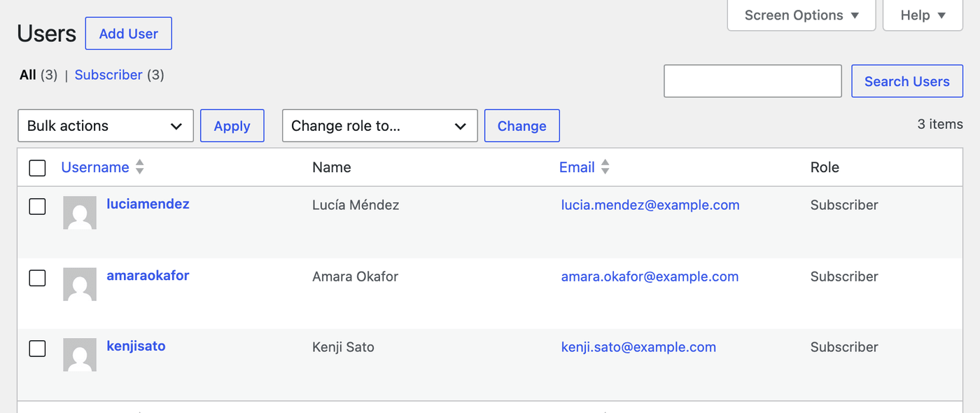Viewport: 980px width, 413px height.
Task: Sort the table by Username
Action: [x=95, y=167]
